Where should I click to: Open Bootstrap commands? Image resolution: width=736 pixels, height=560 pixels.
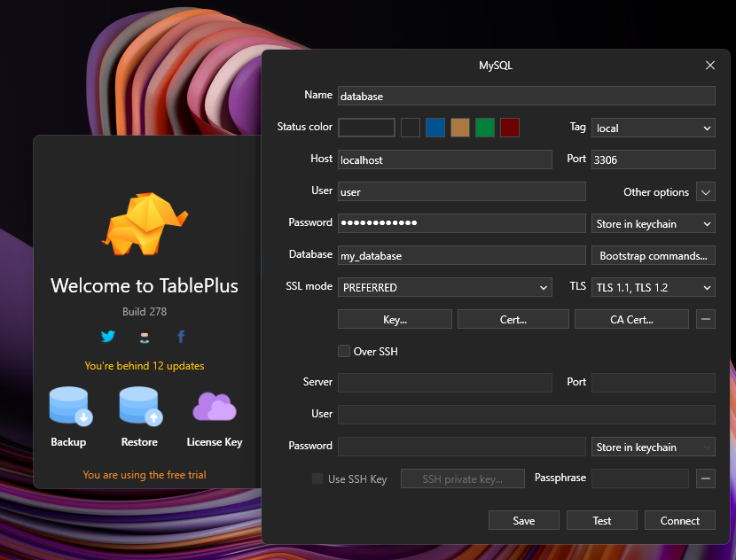(654, 255)
